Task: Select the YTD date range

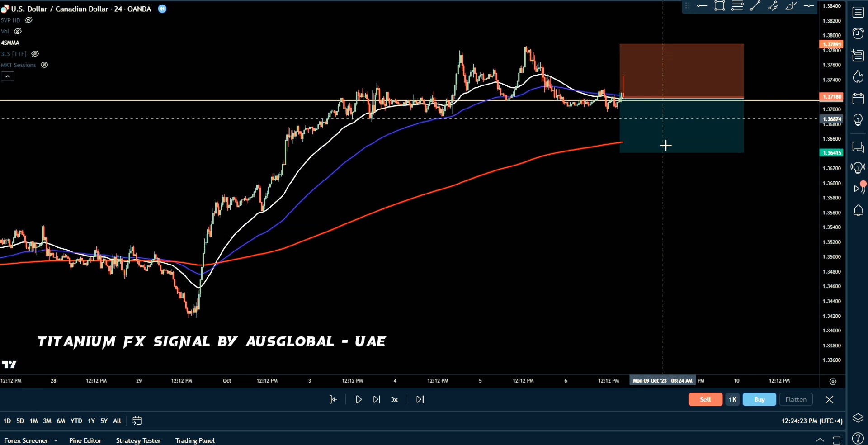Action: (76, 421)
